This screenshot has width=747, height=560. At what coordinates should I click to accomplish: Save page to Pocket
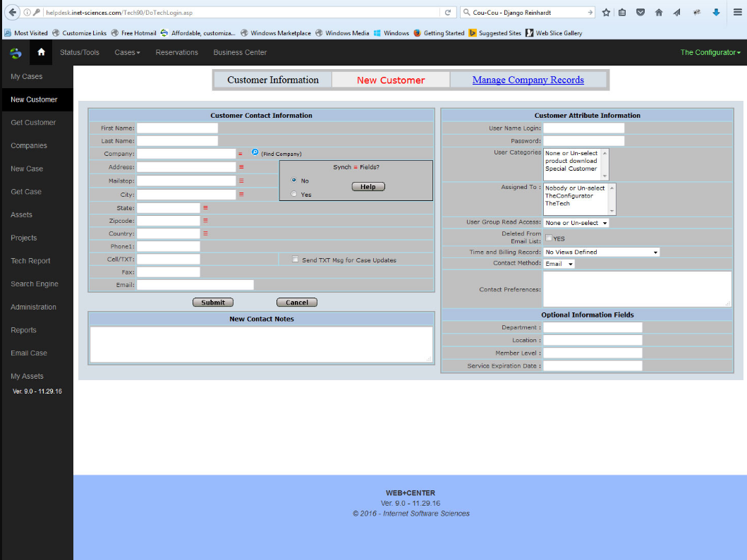(x=641, y=12)
